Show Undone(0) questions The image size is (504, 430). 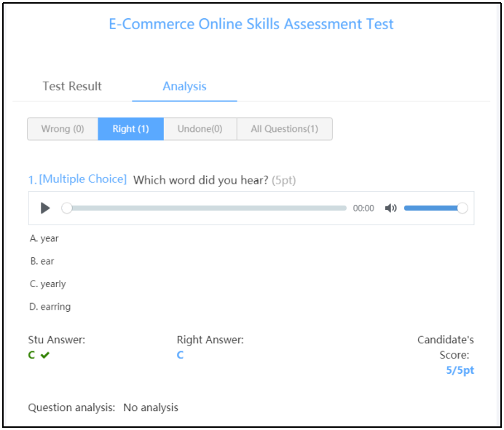click(200, 129)
